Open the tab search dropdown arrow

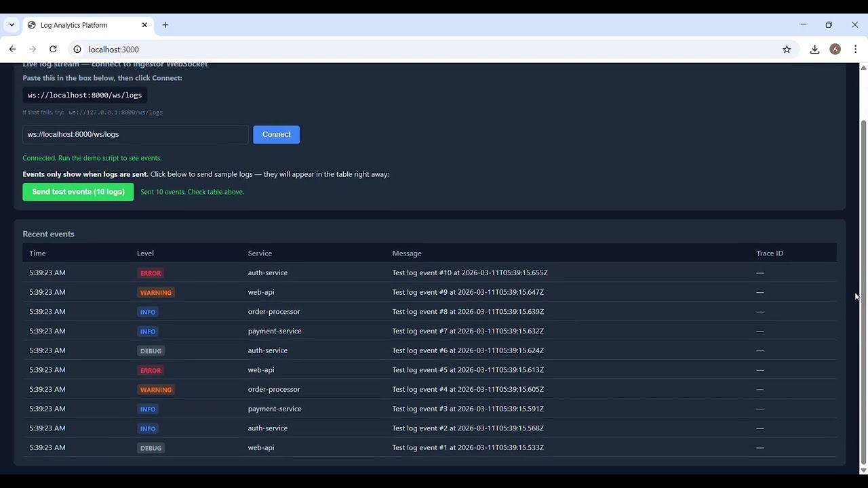12,25
